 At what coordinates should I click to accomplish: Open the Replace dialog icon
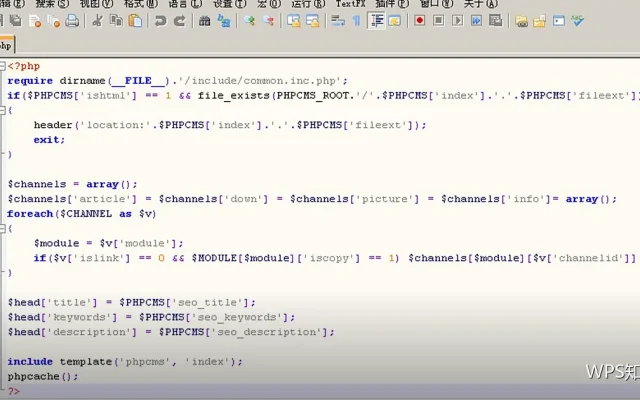224,20
